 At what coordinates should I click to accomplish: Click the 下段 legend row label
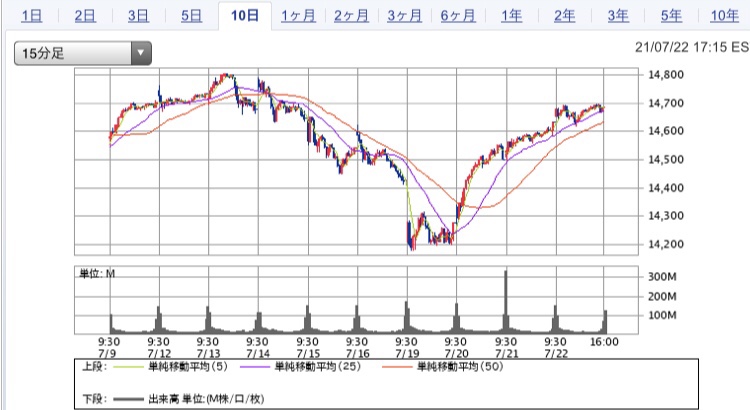point(95,399)
